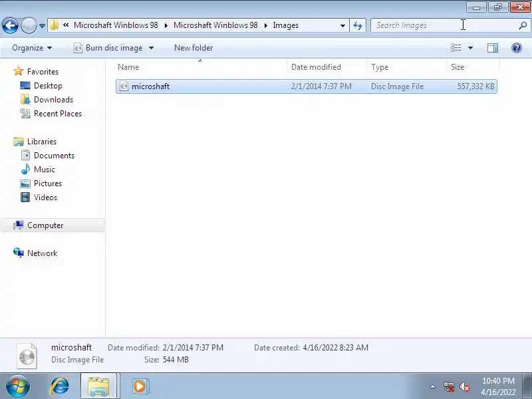
Task: Sort by Type column header
Action: click(x=406, y=67)
